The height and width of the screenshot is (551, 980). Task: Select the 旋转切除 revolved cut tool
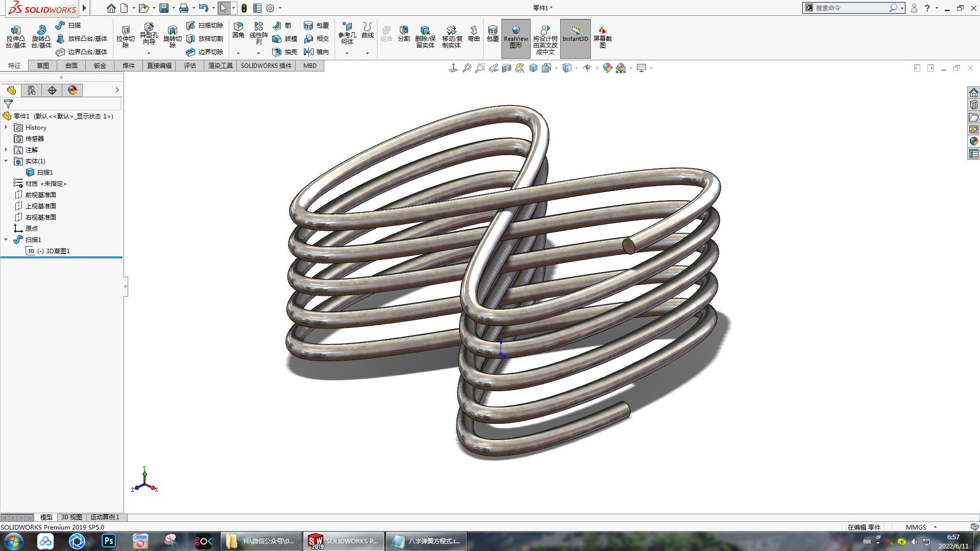[x=172, y=36]
